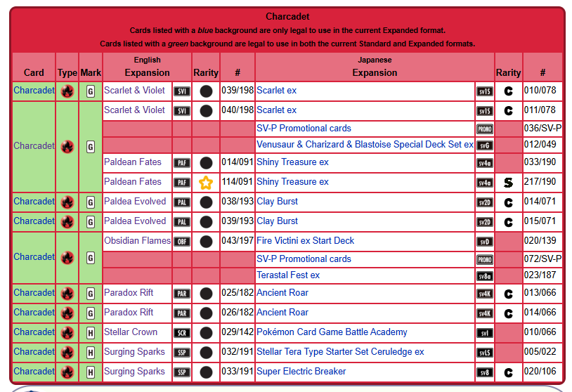This screenshot has width=572, height=392.
Task: Click the SCR set symbol for Stellar Crown
Action: click(x=182, y=333)
